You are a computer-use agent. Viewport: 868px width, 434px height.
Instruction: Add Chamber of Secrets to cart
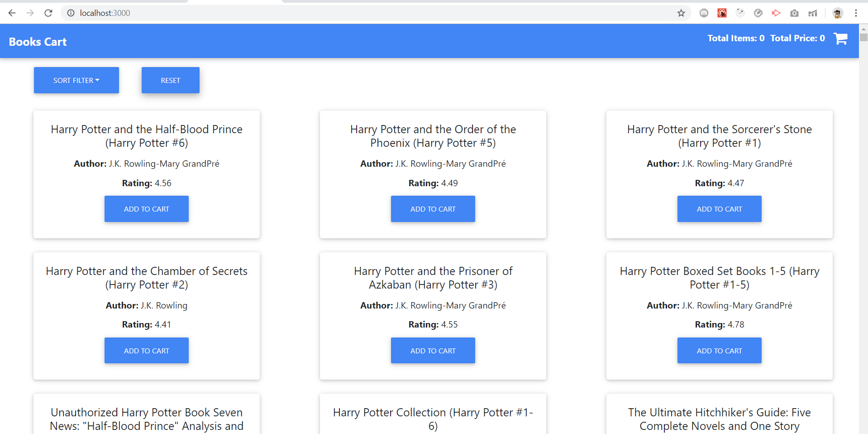click(147, 351)
